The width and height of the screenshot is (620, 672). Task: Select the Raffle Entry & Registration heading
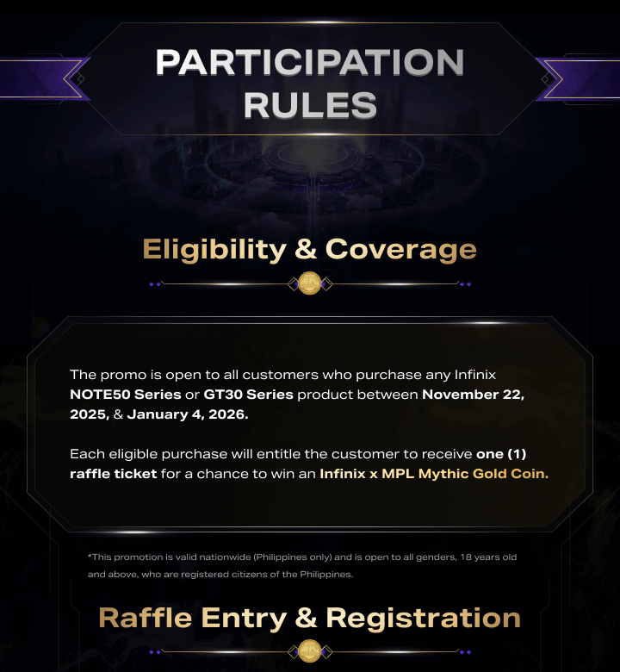[x=310, y=618]
